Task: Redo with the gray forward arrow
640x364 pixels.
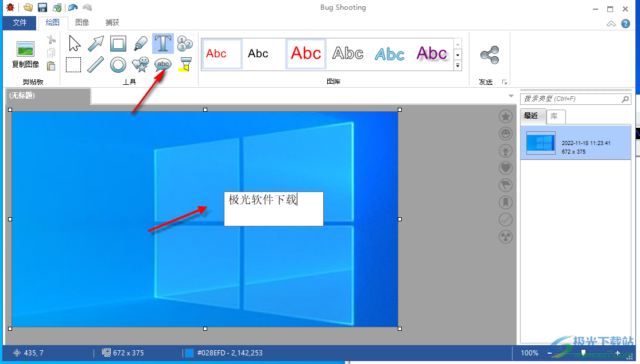Action: [x=87, y=7]
